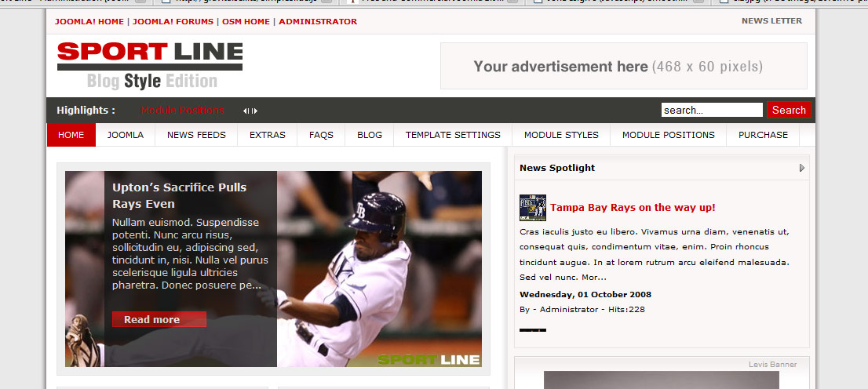
Task: Select Template Settings in navigation
Action: click(x=453, y=135)
